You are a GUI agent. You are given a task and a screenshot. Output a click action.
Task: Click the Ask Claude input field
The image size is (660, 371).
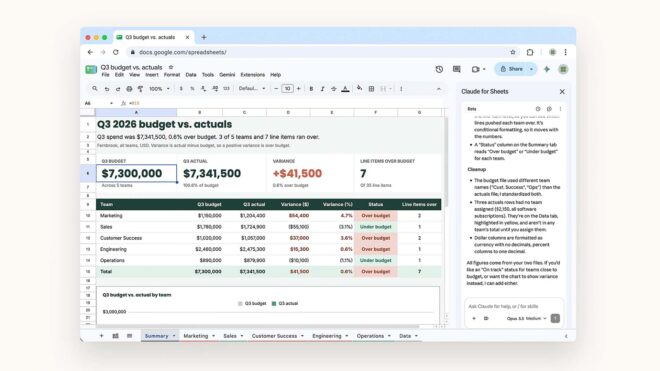(x=514, y=306)
